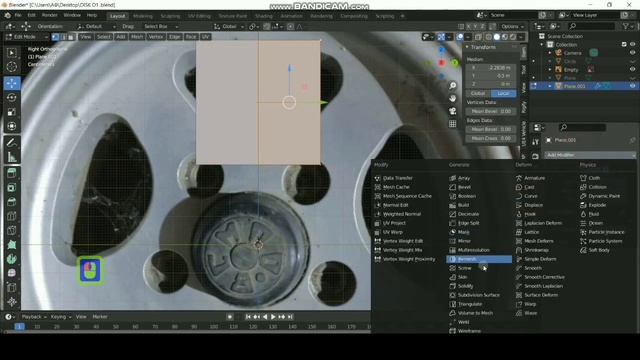The image size is (640, 360).
Task: Open the Global transform orientation dropdown
Action: point(229,26)
